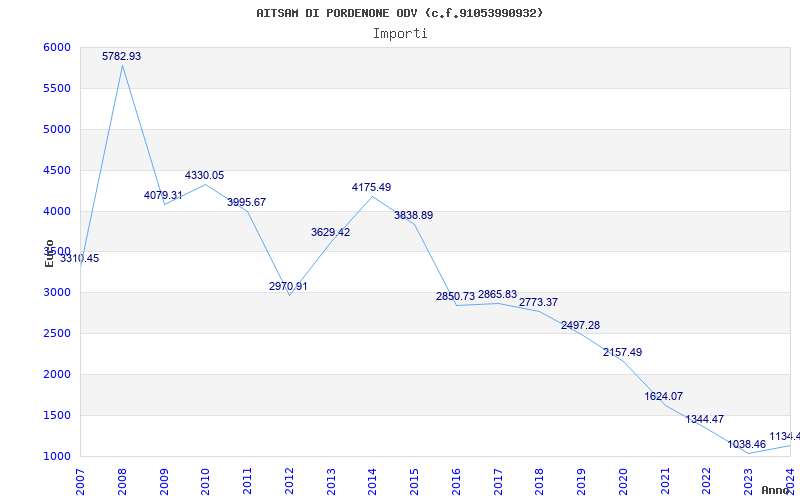Click the 6000 y-axis tick label

(57, 48)
